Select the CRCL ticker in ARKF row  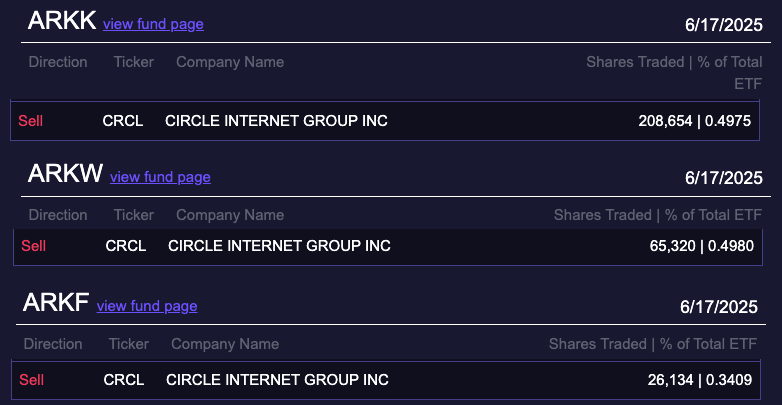pos(124,380)
